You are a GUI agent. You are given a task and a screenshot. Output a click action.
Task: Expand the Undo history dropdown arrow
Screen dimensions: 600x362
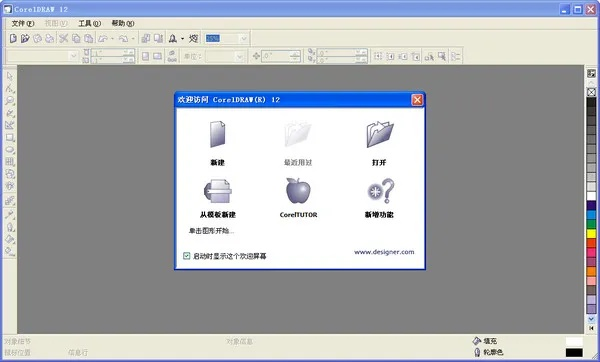click(x=112, y=38)
